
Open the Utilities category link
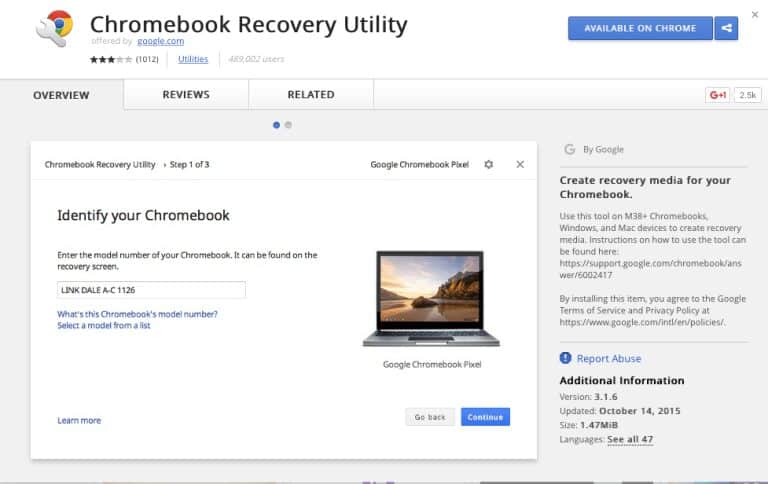click(x=193, y=59)
